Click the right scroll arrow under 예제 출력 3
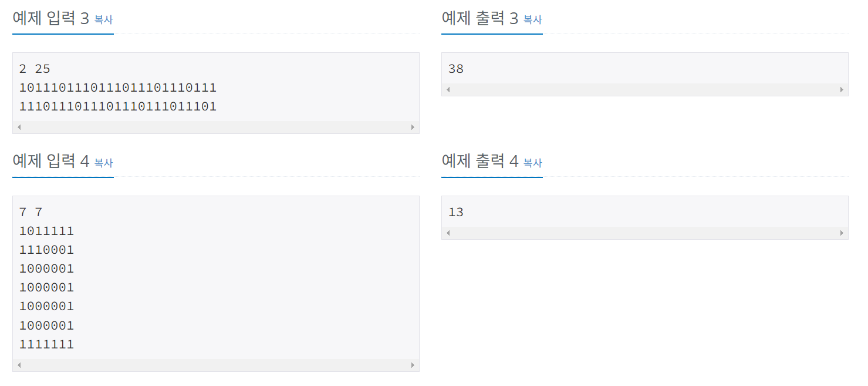868x386 pixels. pyautogui.click(x=843, y=89)
